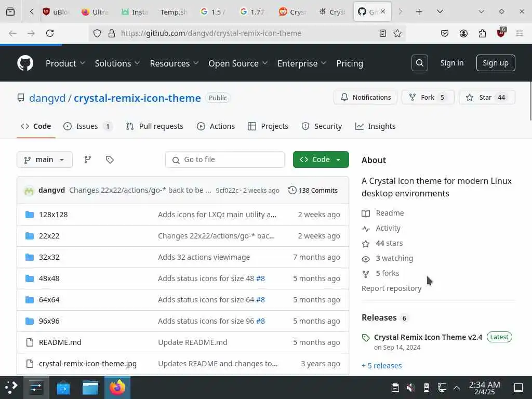Click the Sign up button
Screen dimensions: 532x399
495,63
